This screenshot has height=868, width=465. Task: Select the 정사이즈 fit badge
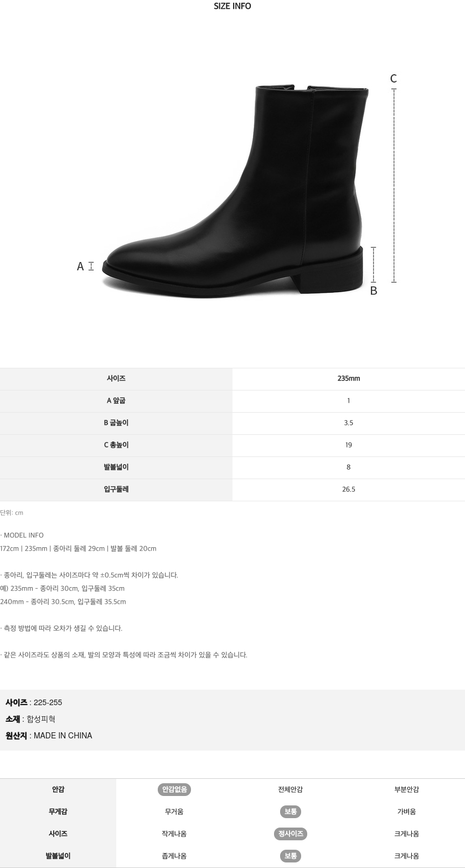[x=291, y=834]
